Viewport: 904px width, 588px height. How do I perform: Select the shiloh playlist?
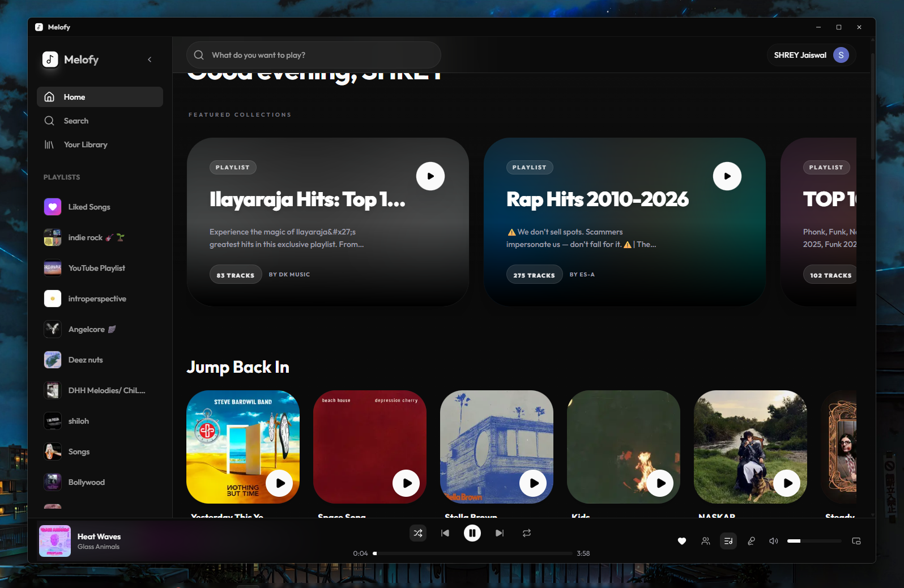100,421
